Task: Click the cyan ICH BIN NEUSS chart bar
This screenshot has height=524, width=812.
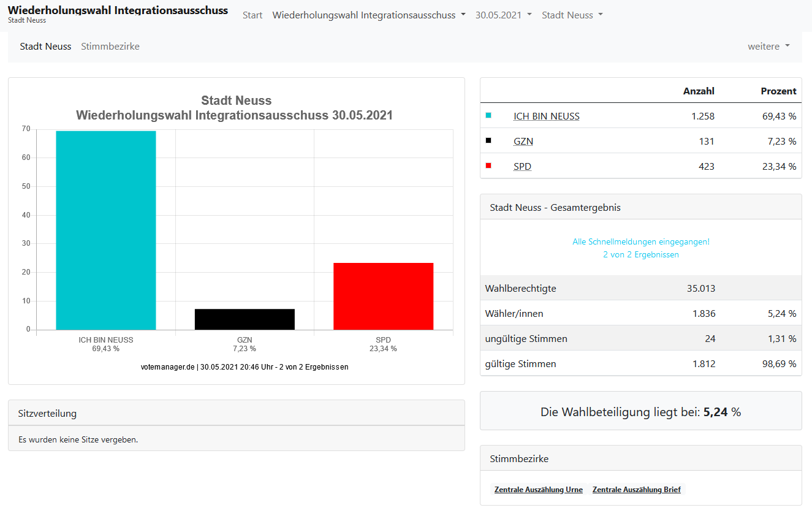Action: click(x=106, y=230)
